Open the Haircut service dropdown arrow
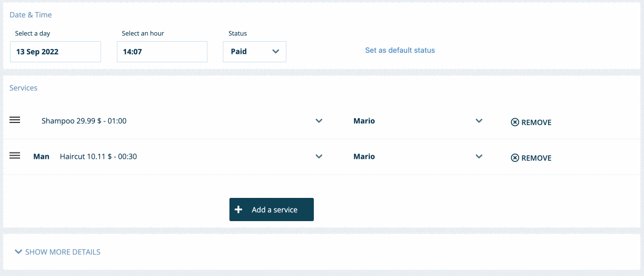The height and width of the screenshot is (276, 644). tap(319, 156)
